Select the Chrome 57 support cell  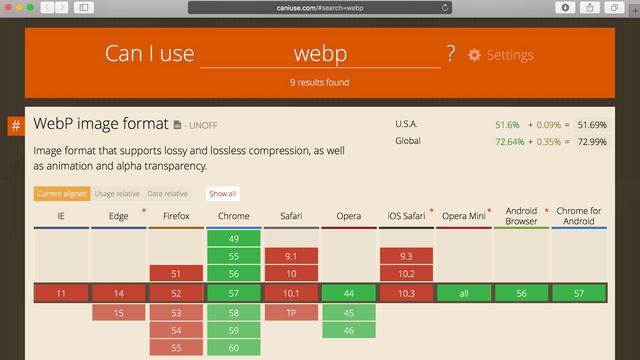coord(233,293)
